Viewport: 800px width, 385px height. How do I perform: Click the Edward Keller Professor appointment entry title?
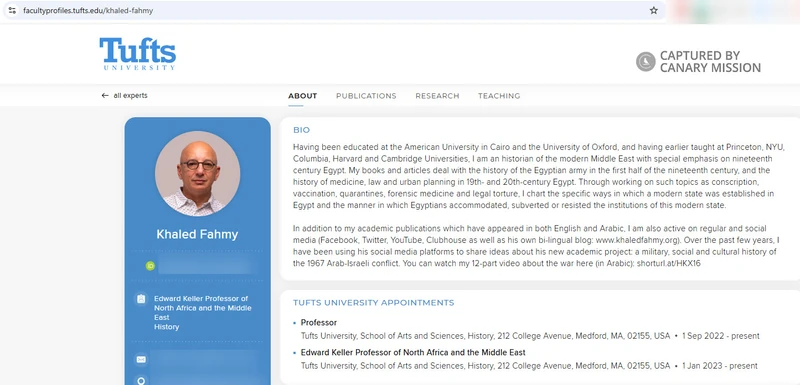point(413,352)
